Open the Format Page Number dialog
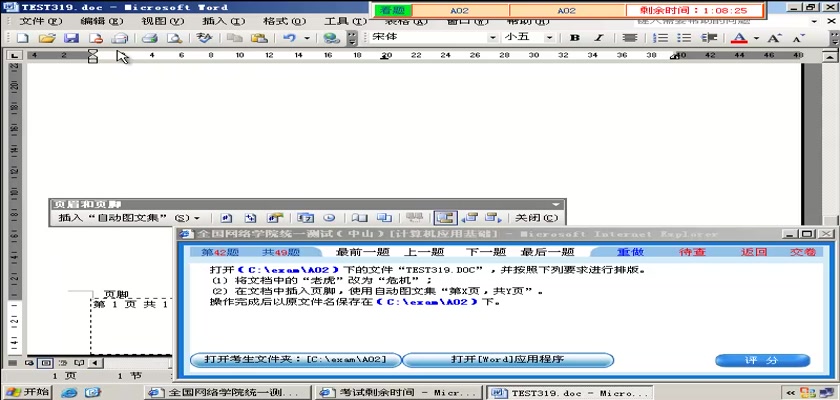This screenshot has height=400, width=840. tap(275, 218)
